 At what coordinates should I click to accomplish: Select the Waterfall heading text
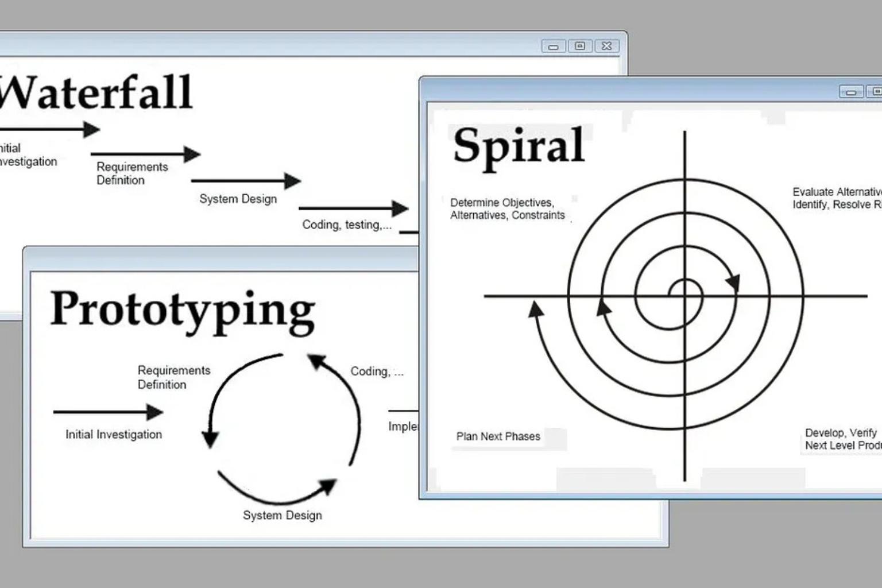[x=95, y=93]
